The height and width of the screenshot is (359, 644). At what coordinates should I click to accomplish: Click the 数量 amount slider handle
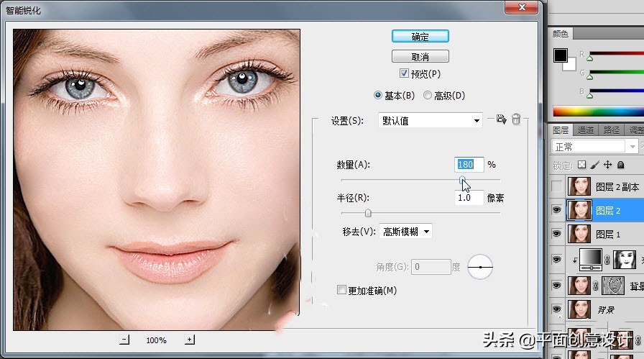[462, 180]
